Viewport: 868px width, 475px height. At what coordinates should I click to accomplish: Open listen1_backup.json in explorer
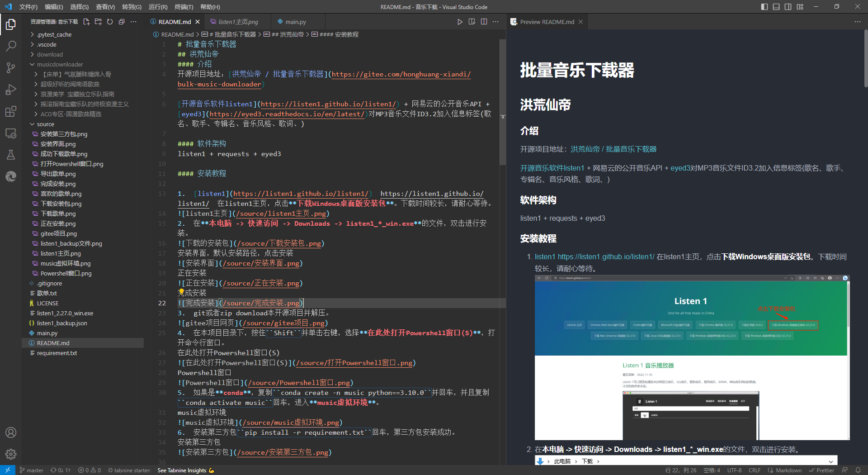pyautogui.click(x=83, y=323)
